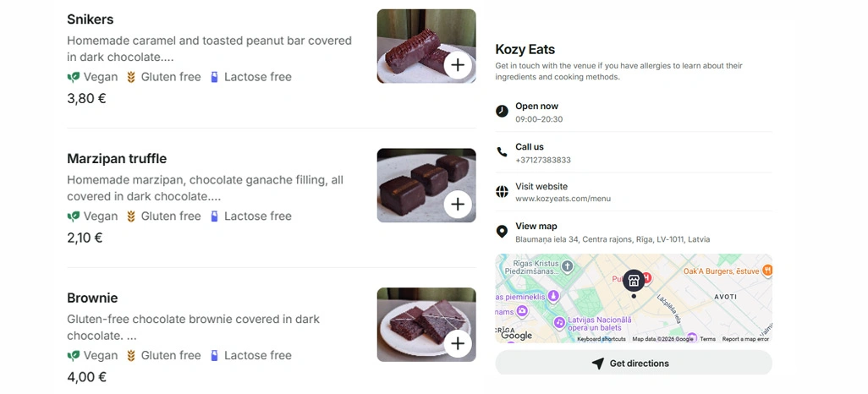Add Snikers to order with plus icon
Viewport: 868px width, 394px height.
457,65
